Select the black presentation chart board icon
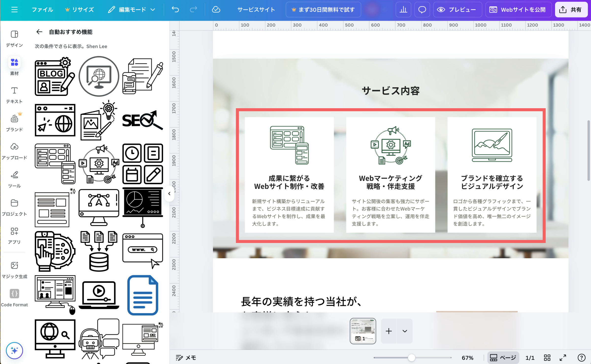The image size is (591, 364). [143, 208]
